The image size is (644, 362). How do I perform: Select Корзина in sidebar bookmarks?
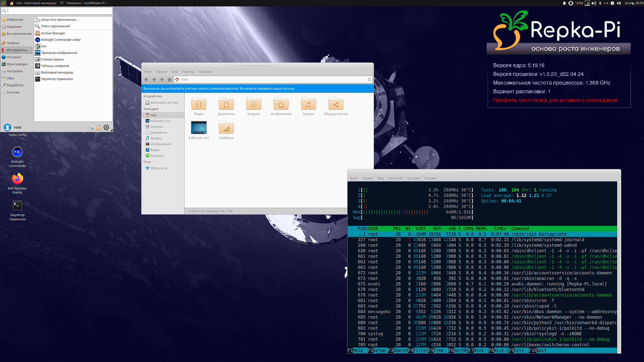(x=156, y=127)
